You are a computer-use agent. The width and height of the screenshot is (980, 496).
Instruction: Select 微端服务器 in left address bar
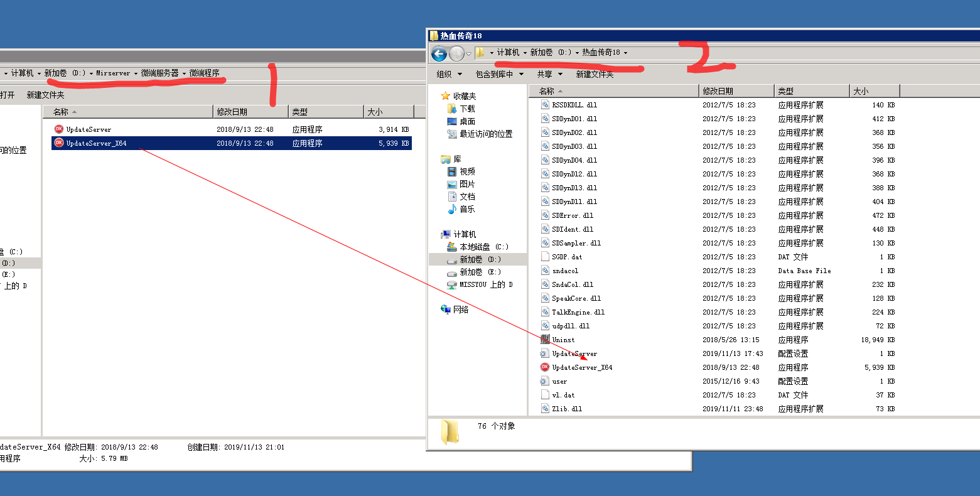click(159, 73)
